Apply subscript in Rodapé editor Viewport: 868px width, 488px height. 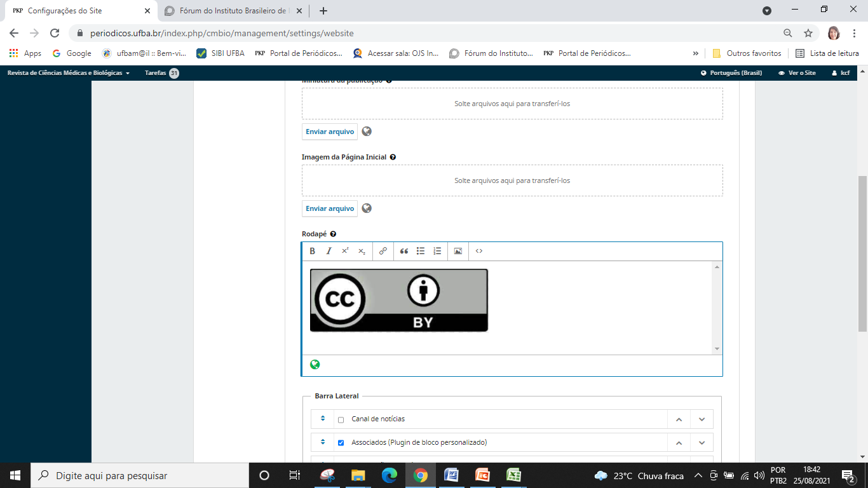point(362,251)
